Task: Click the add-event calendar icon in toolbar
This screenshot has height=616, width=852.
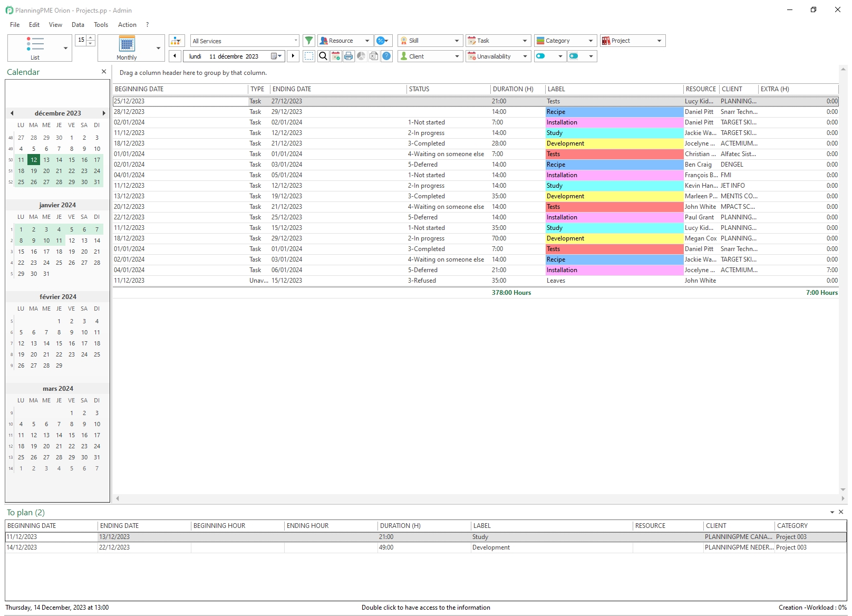Action: (336, 56)
